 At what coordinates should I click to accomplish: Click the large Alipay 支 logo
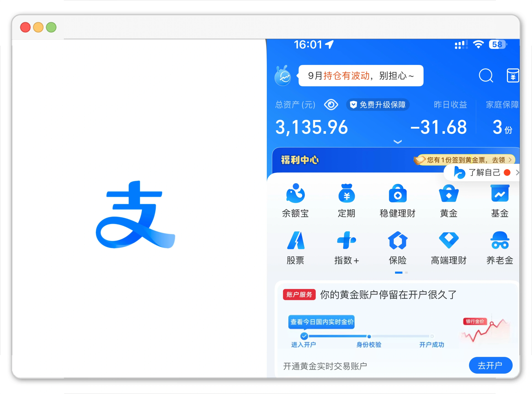[136, 214]
